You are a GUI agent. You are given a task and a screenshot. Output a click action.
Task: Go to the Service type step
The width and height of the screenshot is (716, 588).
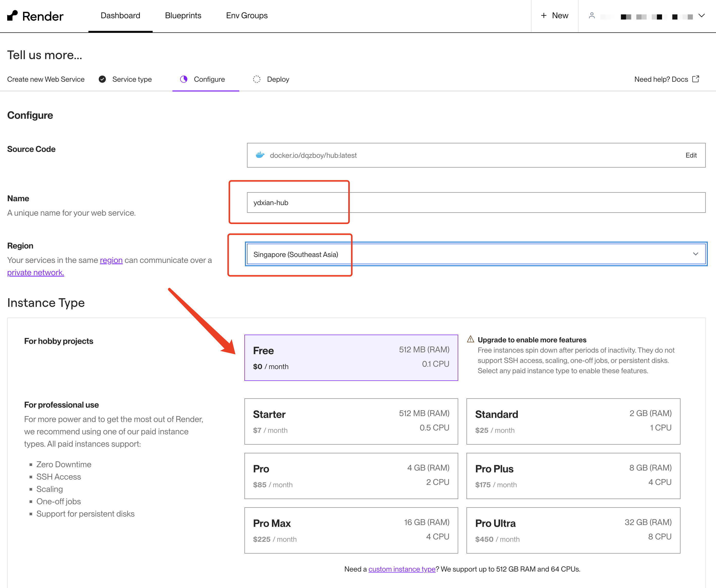tap(125, 79)
